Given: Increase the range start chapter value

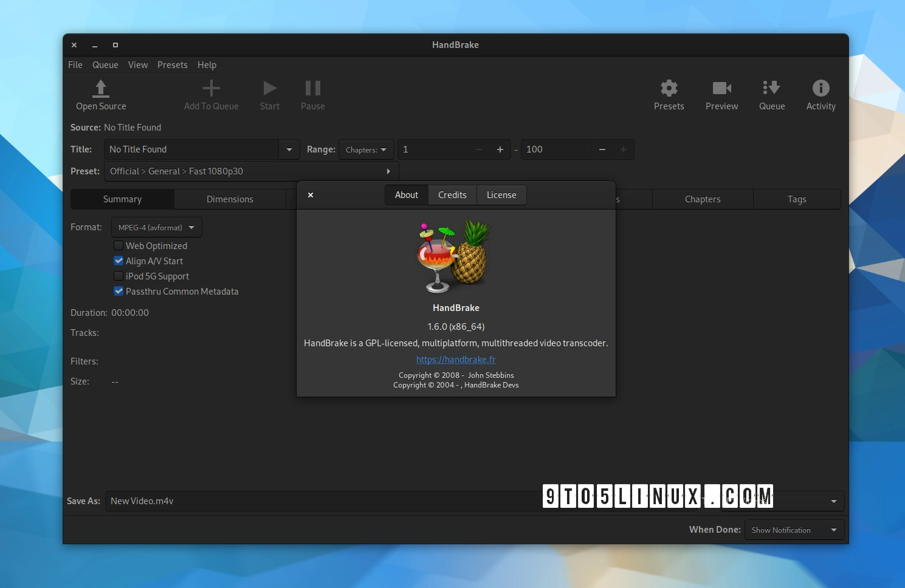Looking at the screenshot, I should 500,149.
